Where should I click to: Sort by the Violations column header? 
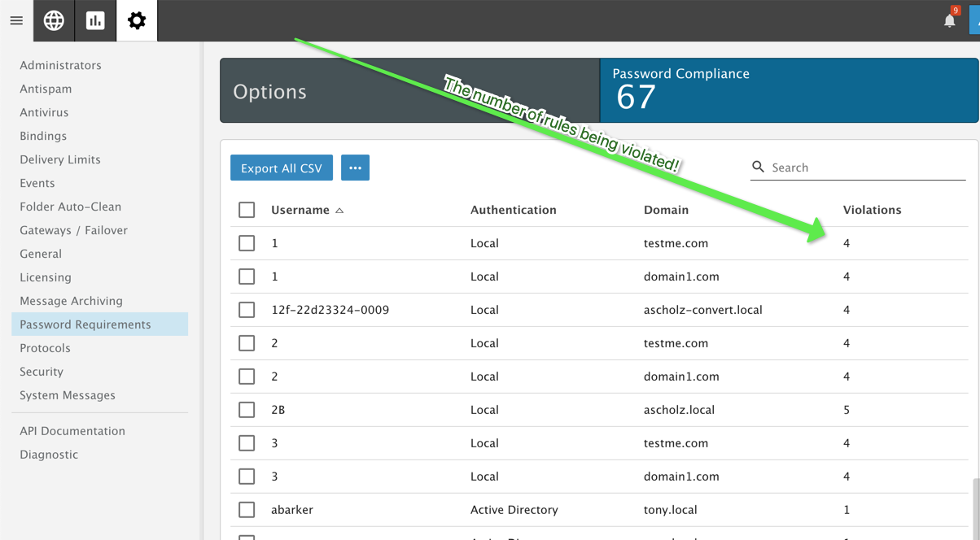pos(872,210)
